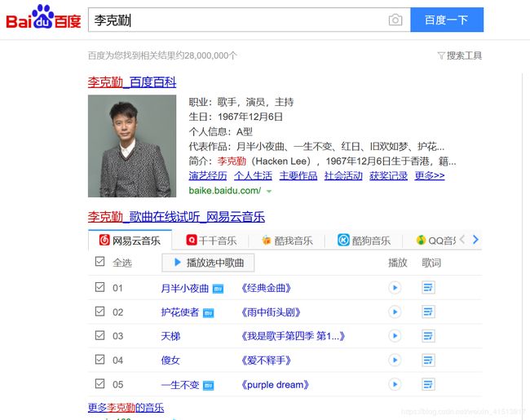Screen dimensions: 530x420
Task: Click MV icon beside 一生不变
Action: coord(208,386)
